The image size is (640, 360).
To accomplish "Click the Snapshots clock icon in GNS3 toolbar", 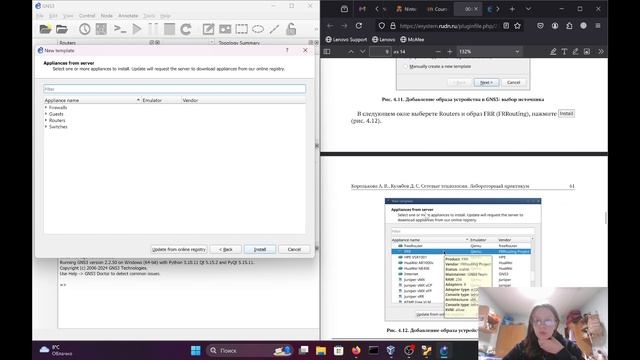I will tap(84, 29).
